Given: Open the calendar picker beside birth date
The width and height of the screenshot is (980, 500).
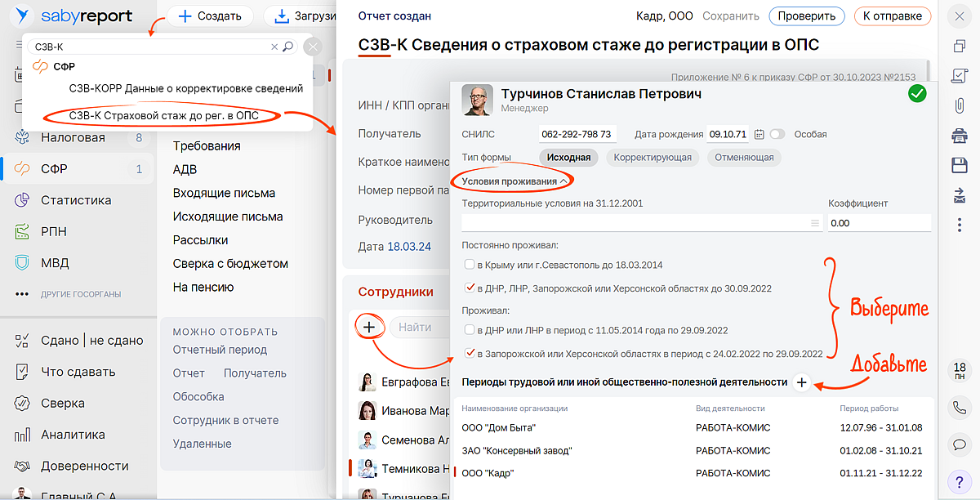Looking at the screenshot, I should 759,135.
